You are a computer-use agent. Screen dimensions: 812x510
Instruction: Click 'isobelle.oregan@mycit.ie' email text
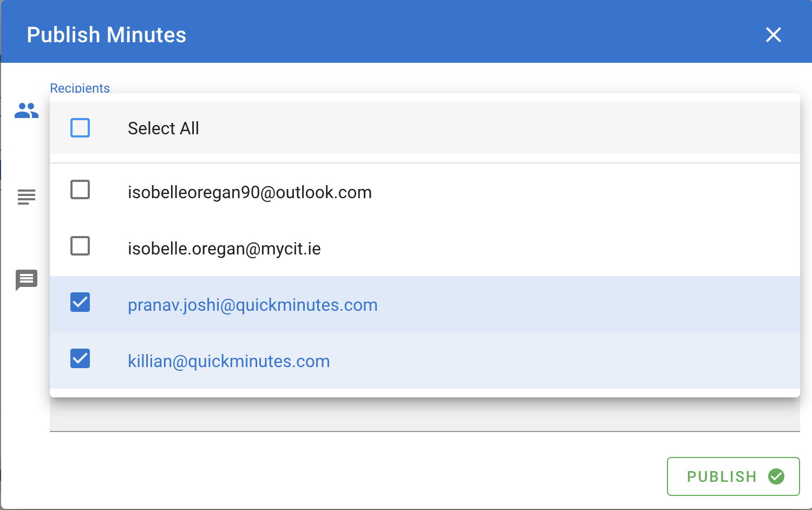pyautogui.click(x=224, y=249)
